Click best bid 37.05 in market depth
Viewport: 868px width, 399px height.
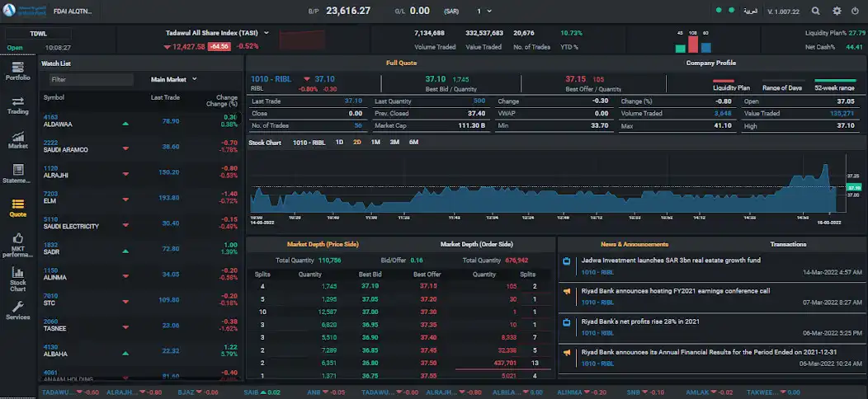tap(370, 298)
